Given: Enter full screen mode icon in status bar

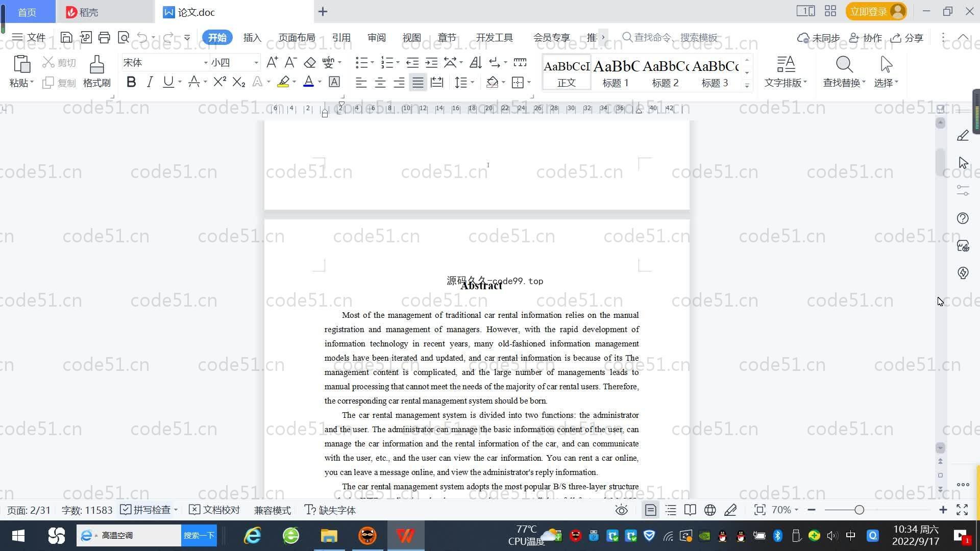Looking at the screenshot, I should pyautogui.click(x=962, y=510).
